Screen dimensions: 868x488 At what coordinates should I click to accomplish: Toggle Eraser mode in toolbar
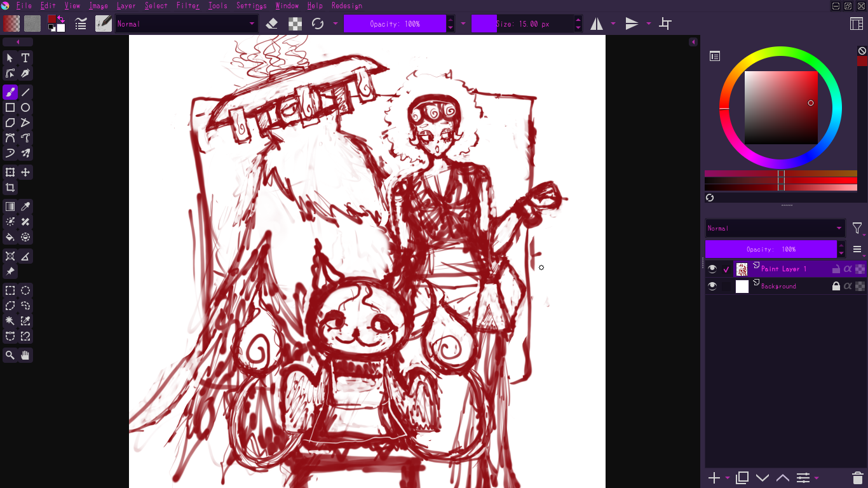pyautogui.click(x=272, y=24)
